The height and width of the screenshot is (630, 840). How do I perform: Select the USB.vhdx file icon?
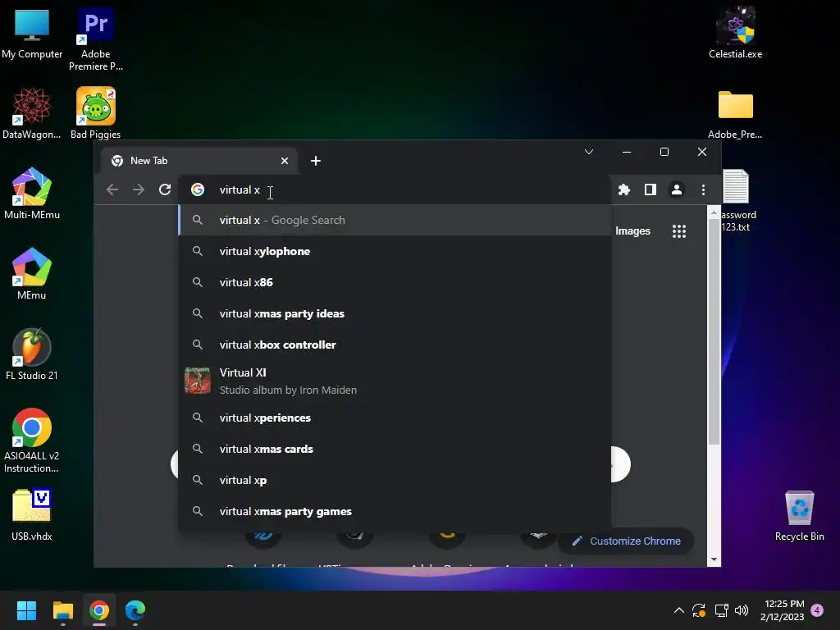point(32,515)
